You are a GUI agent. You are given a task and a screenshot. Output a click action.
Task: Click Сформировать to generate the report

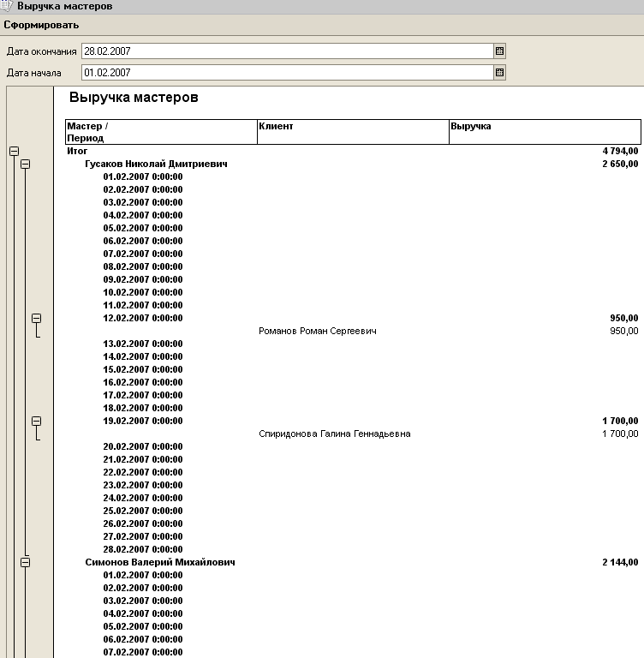pos(41,25)
